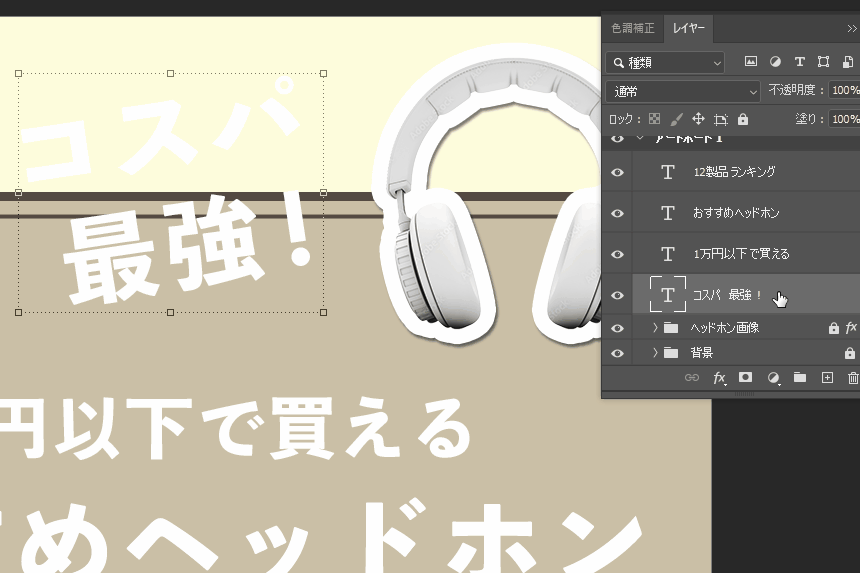Hide the ヘッドホン画像 group
The image size is (860, 573).
tap(617, 328)
